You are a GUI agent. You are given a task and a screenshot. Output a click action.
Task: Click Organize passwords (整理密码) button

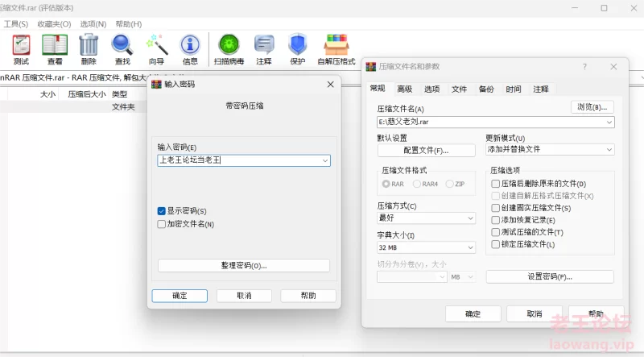pyautogui.click(x=244, y=266)
